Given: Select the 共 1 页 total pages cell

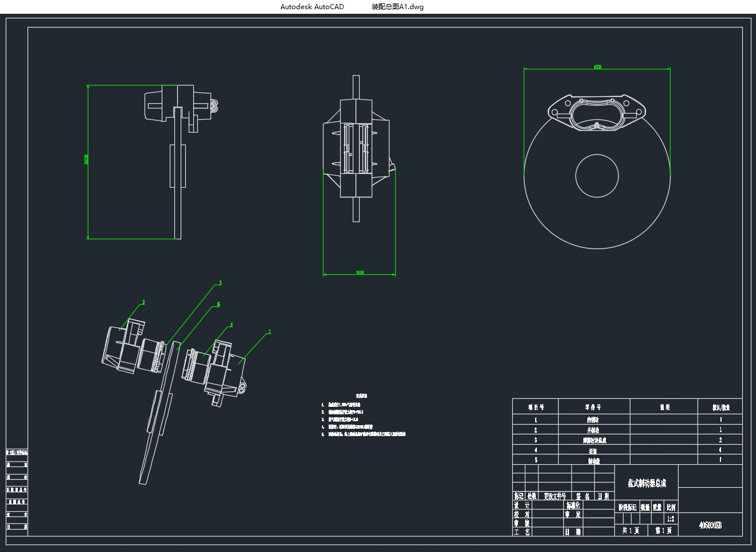Looking at the screenshot, I should click(631, 531).
